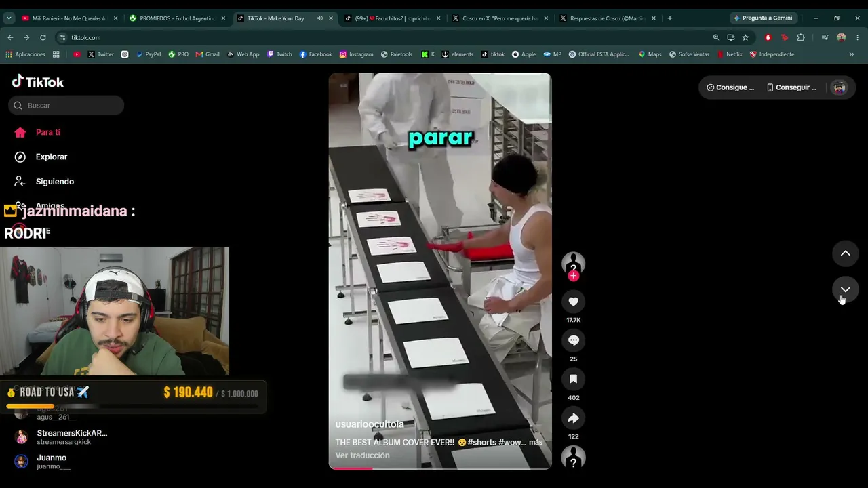This screenshot has height=488, width=868.
Task: Open the YouTube bookmark icon
Action: tap(77, 54)
